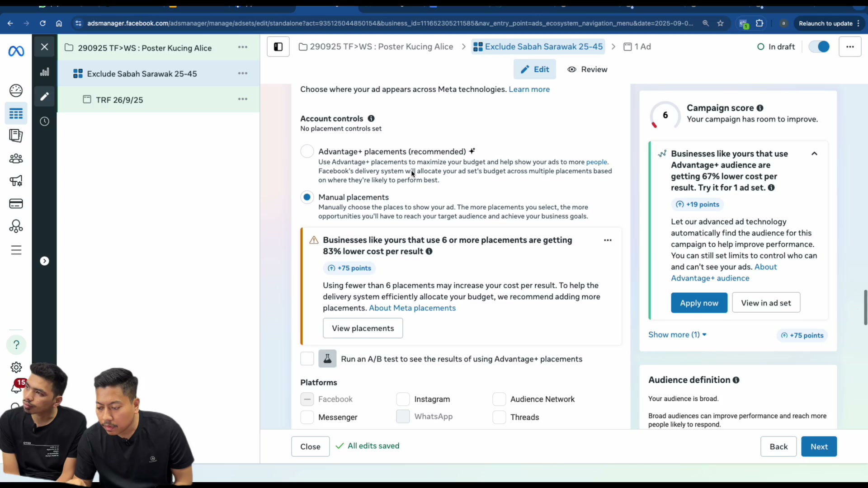Click the Meta logo icon
Image resolution: width=868 pixels, height=488 pixels.
(16, 52)
